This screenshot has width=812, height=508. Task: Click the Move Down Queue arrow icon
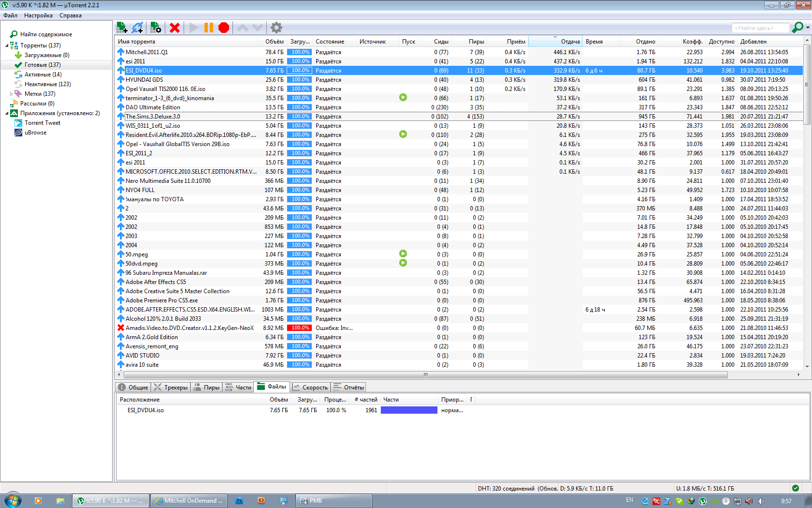point(258,28)
